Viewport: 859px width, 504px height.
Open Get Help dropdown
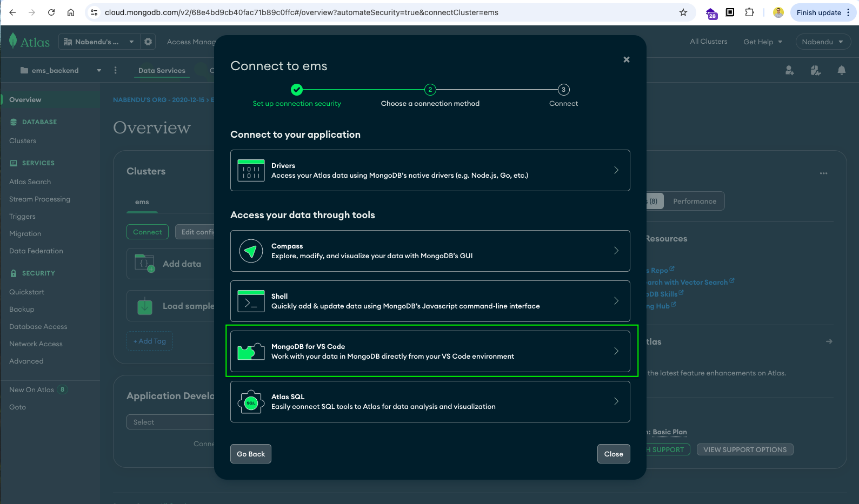pyautogui.click(x=763, y=42)
